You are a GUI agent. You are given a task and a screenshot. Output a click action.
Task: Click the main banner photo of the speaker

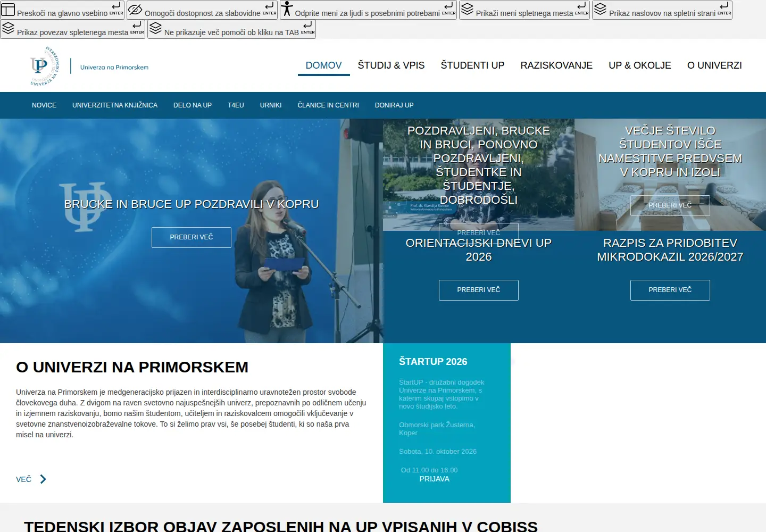[x=191, y=231]
